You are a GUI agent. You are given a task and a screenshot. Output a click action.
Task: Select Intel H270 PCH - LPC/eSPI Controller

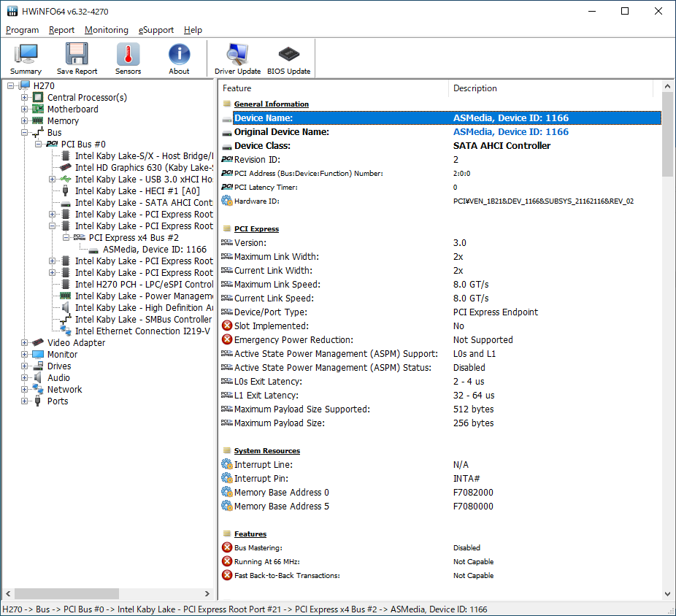coord(144,284)
